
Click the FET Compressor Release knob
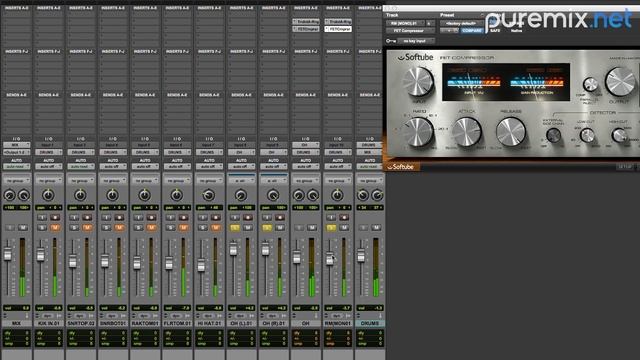(x=511, y=131)
